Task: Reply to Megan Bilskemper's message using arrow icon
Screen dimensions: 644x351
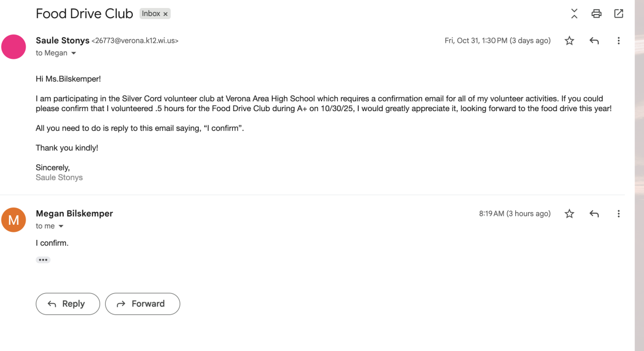Action: pyautogui.click(x=594, y=214)
